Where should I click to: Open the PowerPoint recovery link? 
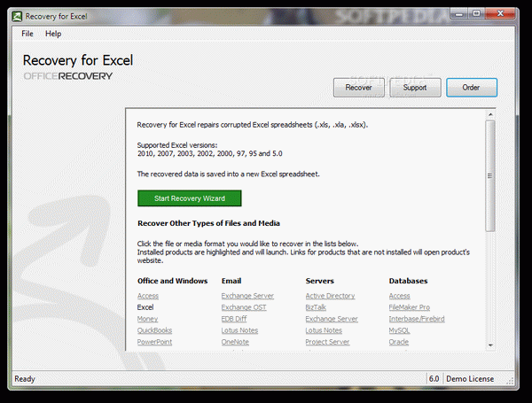point(154,342)
